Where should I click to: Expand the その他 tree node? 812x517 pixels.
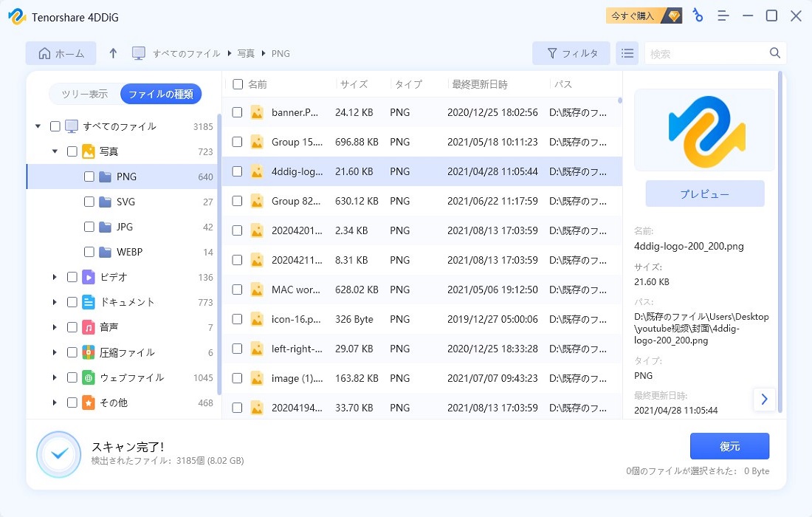point(55,403)
